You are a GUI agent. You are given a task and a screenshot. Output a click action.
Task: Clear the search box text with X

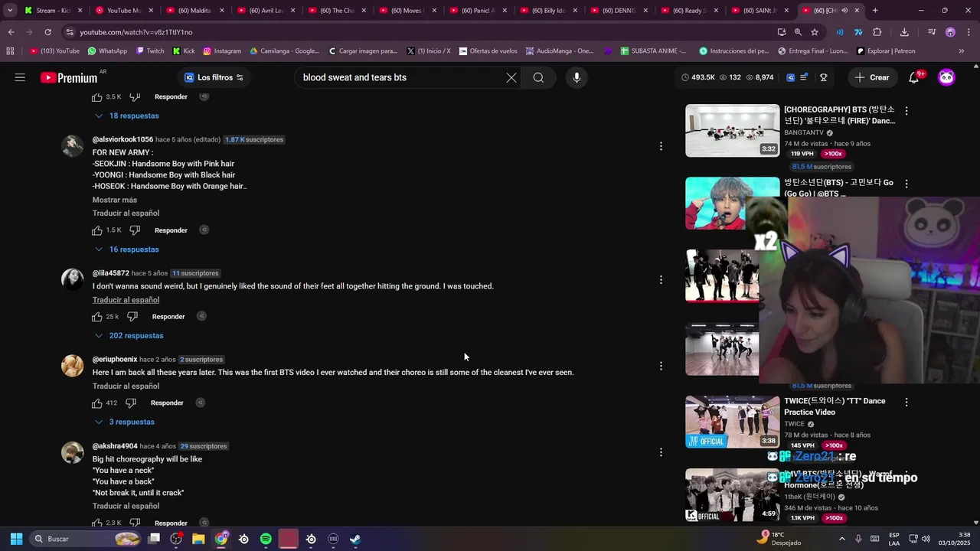pos(511,77)
